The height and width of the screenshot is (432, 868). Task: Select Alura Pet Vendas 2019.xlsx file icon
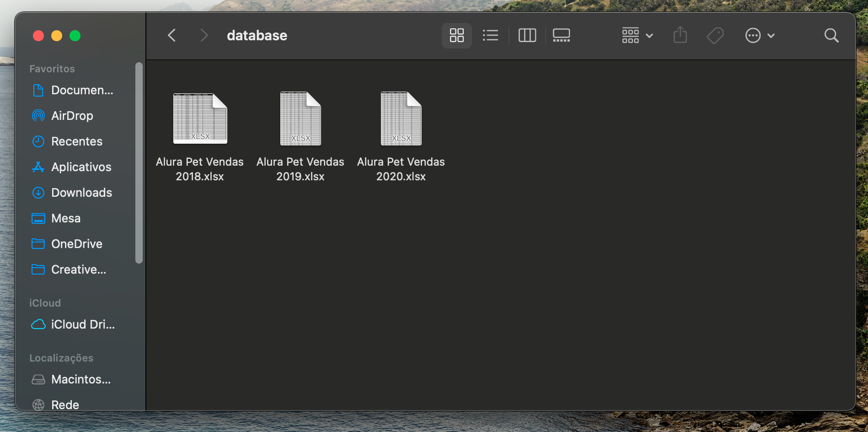pyautogui.click(x=300, y=119)
